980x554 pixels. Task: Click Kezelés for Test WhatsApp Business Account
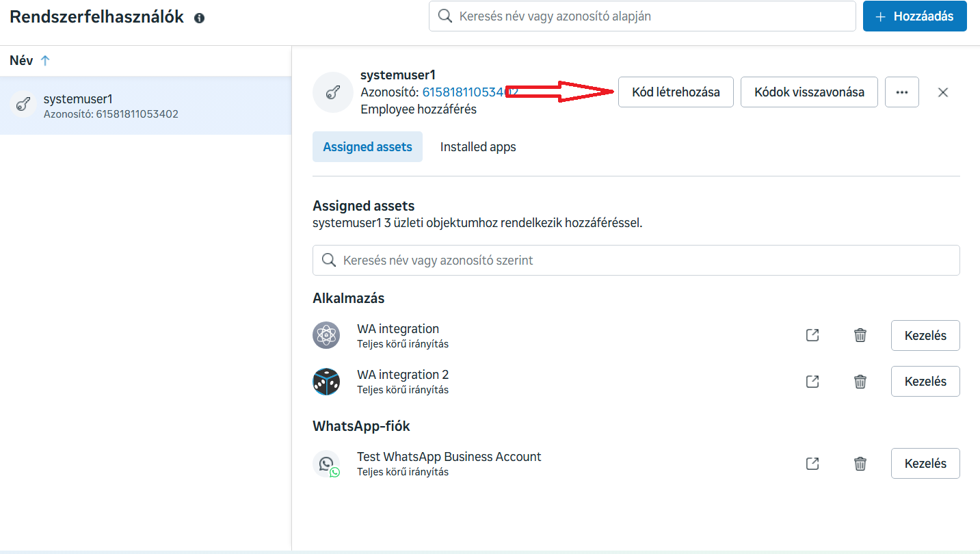[925, 464]
